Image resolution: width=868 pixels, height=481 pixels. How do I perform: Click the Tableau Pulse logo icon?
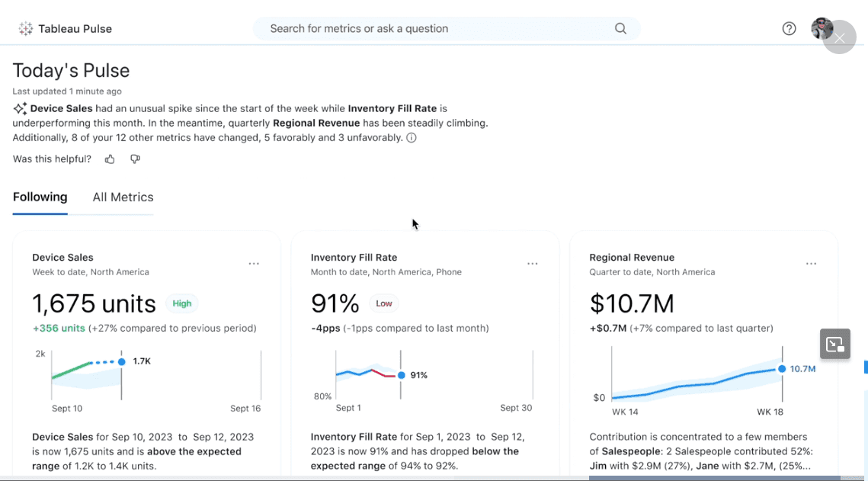(25, 29)
